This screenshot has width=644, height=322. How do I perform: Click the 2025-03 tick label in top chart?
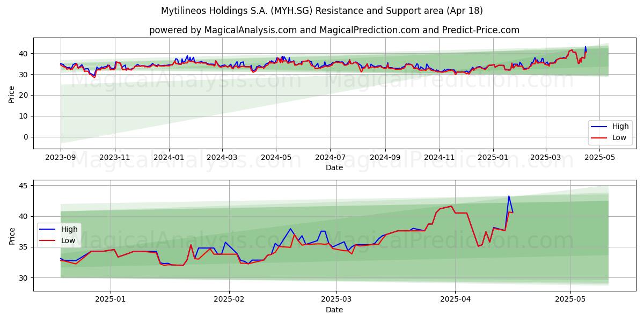pyautogui.click(x=545, y=158)
